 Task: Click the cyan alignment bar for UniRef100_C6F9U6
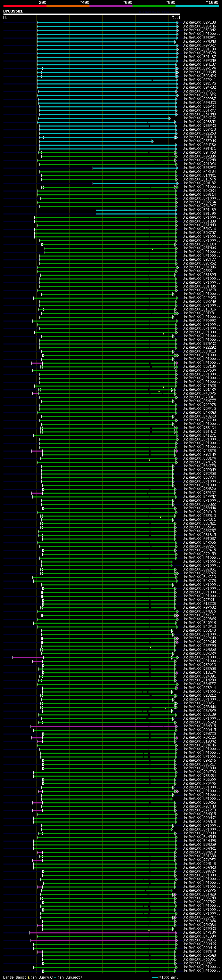coord(96,141)
